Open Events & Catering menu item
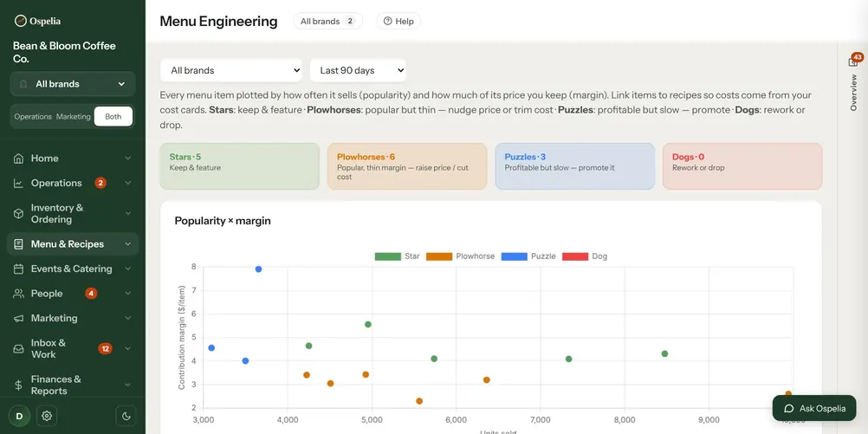 [x=73, y=269]
